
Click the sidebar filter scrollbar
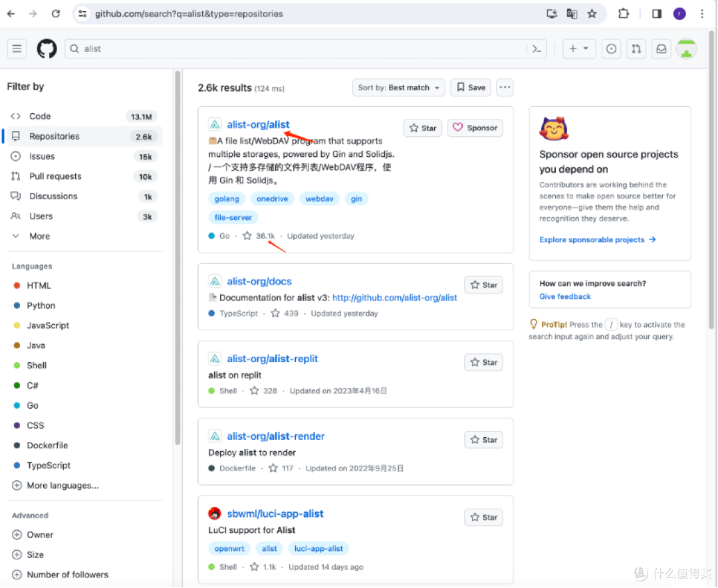(178, 256)
